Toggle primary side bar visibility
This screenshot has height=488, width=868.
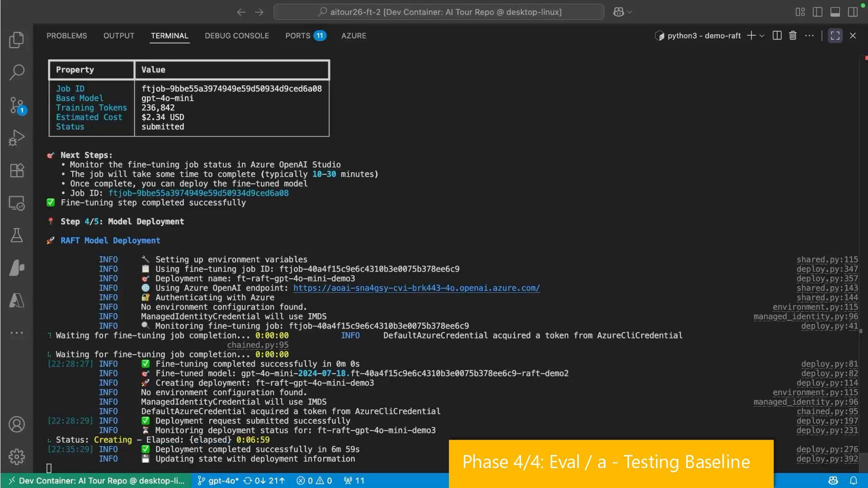[817, 12]
